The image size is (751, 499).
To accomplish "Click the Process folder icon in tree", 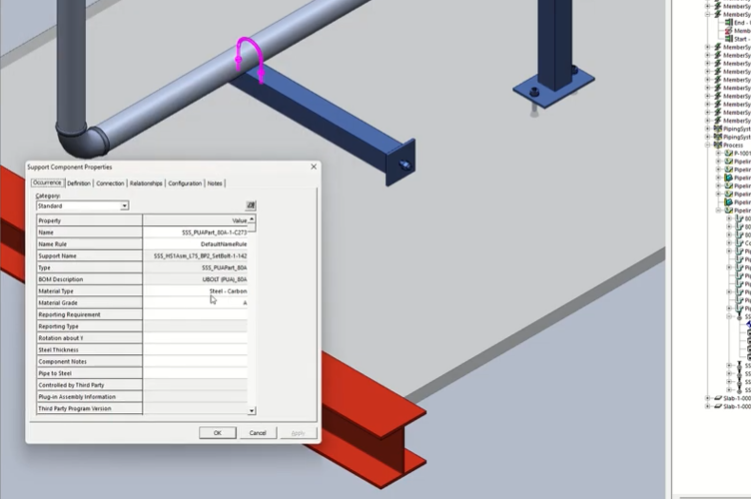I will click(x=718, y=145).
